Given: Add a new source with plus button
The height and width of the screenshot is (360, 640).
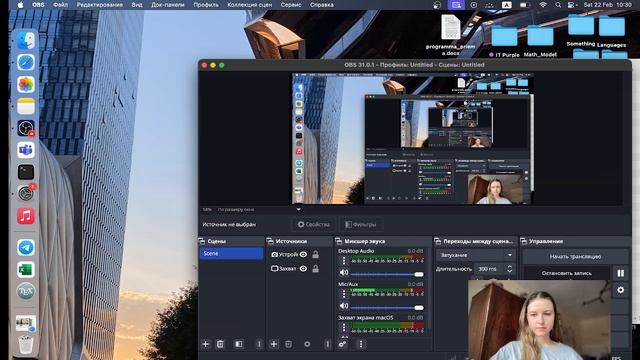Looking at the screenshot, I should [x=274, y=344].
